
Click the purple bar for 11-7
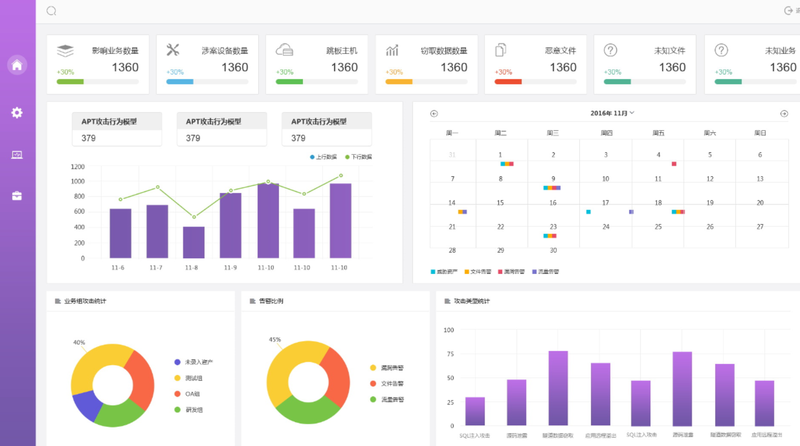point(157,231)
